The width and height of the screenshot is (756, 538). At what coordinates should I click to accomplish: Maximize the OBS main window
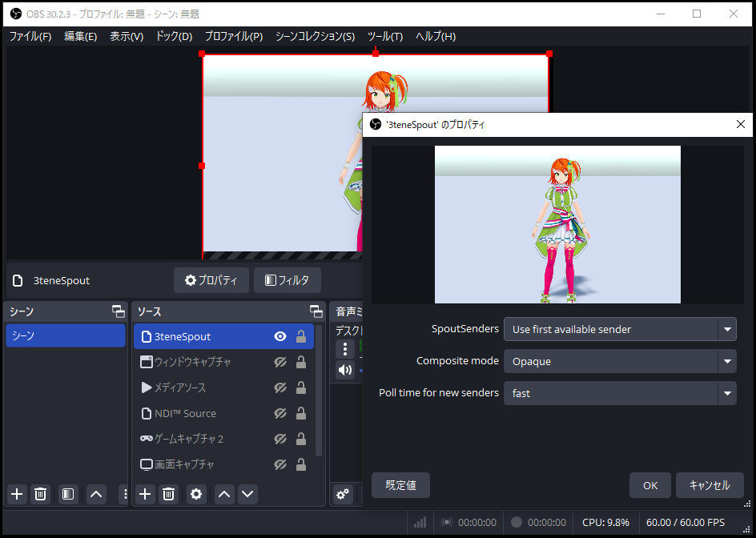[x=697, y=14]
